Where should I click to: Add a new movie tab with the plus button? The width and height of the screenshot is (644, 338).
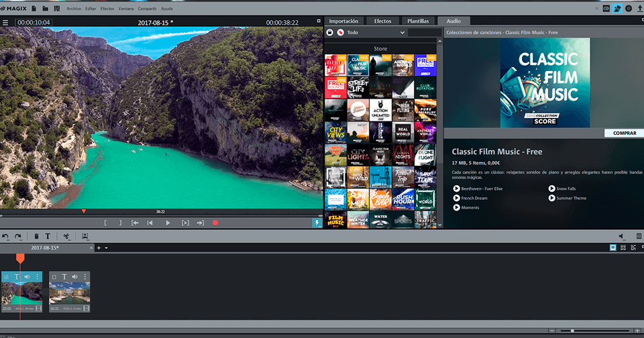(x=99, y=248)
